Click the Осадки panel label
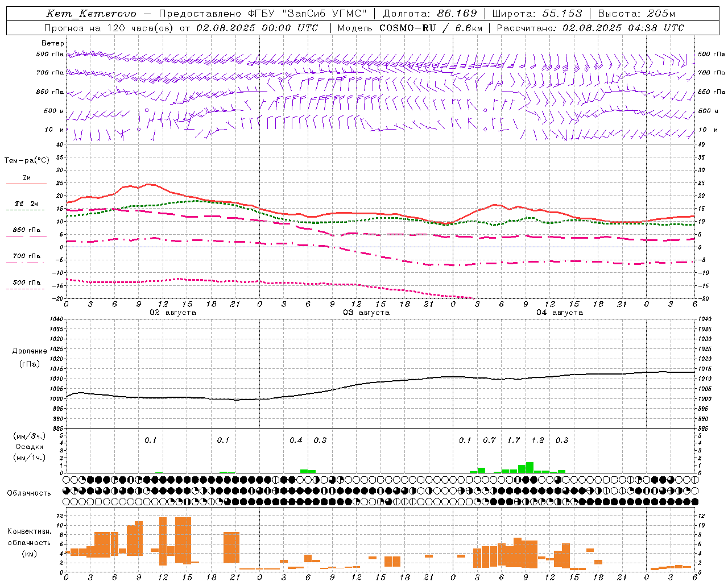728x582 pixels. click(29, 447)
